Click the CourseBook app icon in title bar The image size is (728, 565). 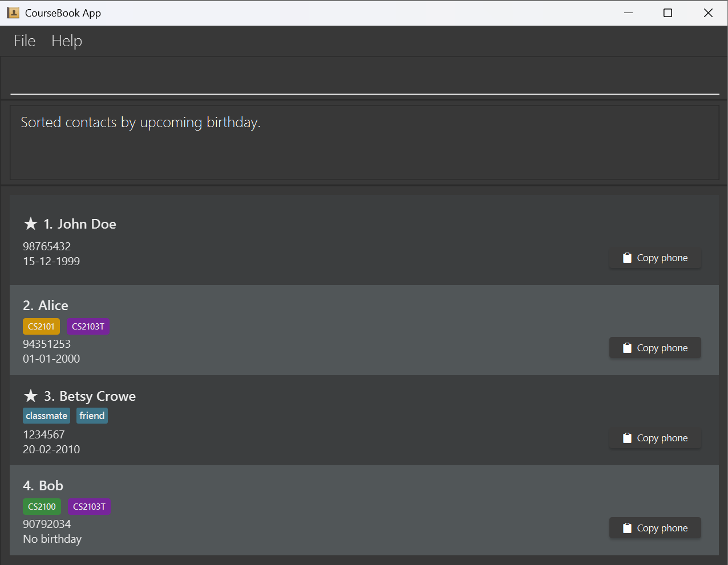point(13,13)
